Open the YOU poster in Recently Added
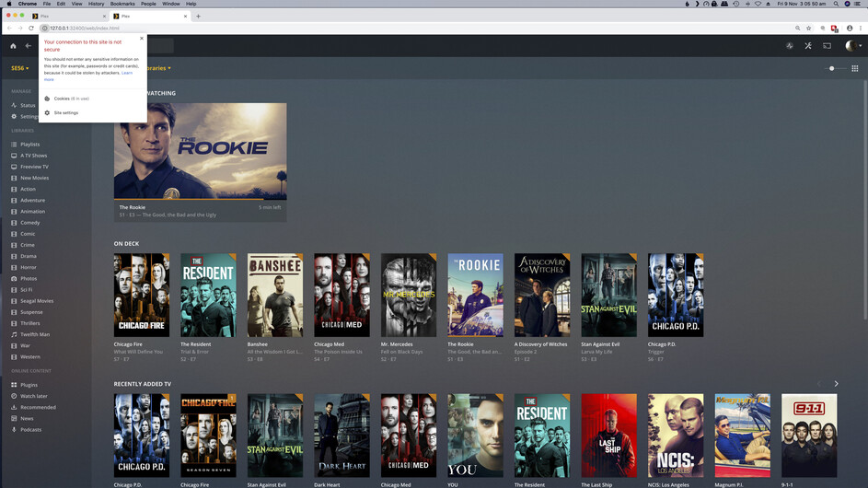868x488 pixels. pyautogui.click(x=475, y=436)
